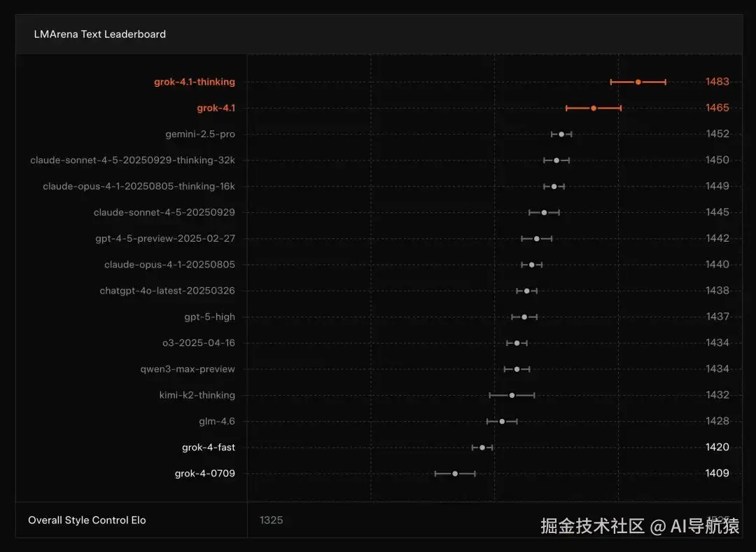Viewport: 756px width, 552px height.
Task: Select the orange grok-4.1 model label
Action: pos(216,108)
